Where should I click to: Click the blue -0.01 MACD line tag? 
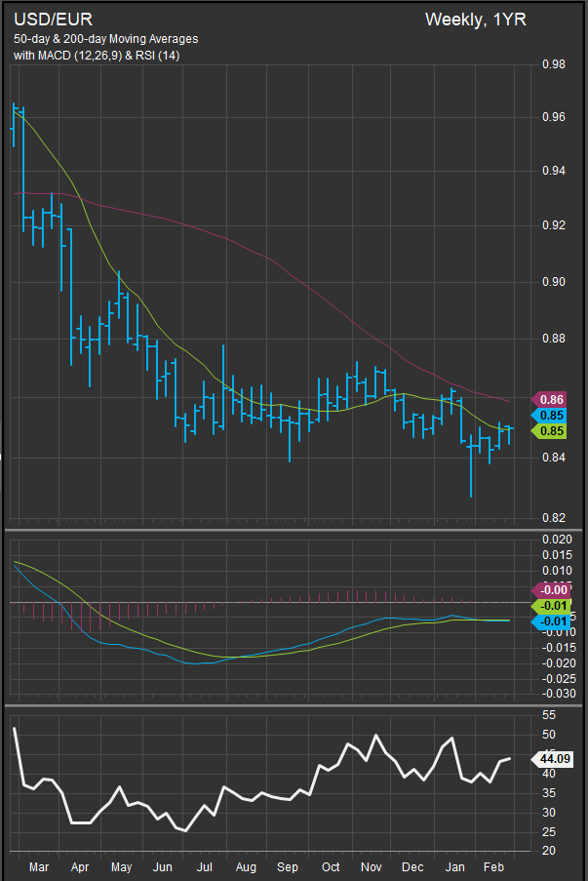click(x=551, y=621)
